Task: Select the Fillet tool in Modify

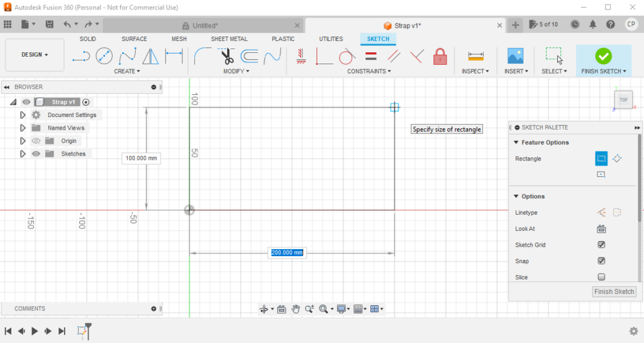Action: click(x=203, y=57)
